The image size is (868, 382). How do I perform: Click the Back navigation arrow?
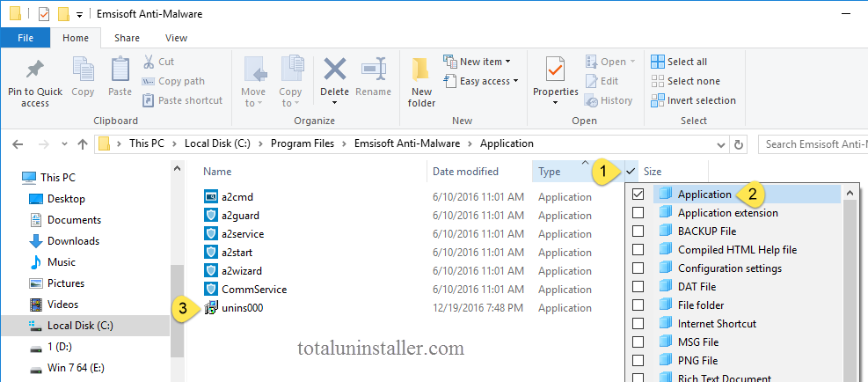18,144
